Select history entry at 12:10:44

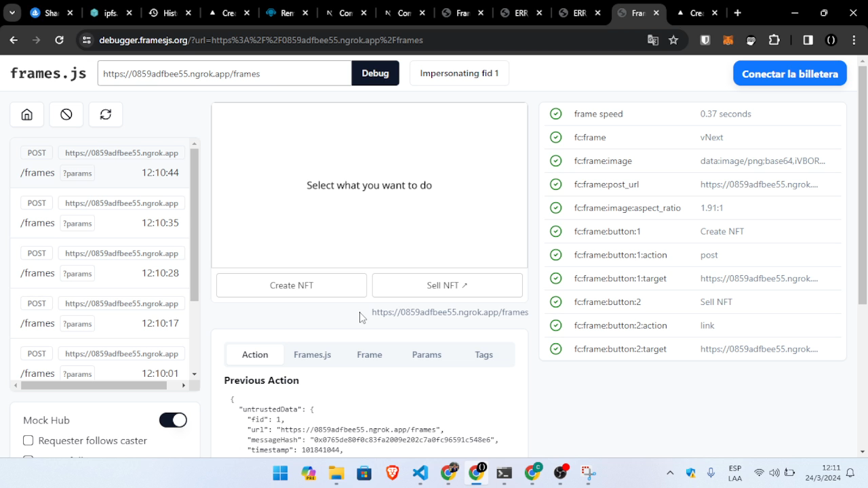100,163
